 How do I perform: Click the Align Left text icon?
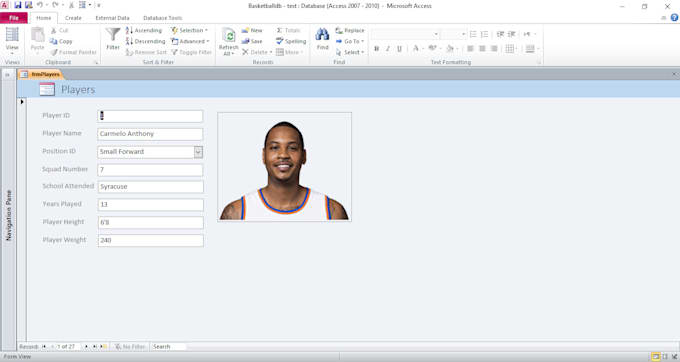coord(470,49)
